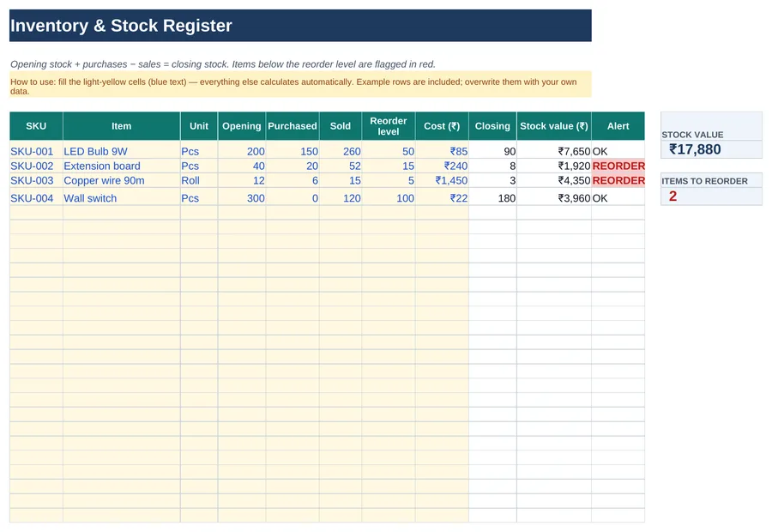Click Wall switch opening stock 300
Screen dimensions: 772x532
point(242,198)
